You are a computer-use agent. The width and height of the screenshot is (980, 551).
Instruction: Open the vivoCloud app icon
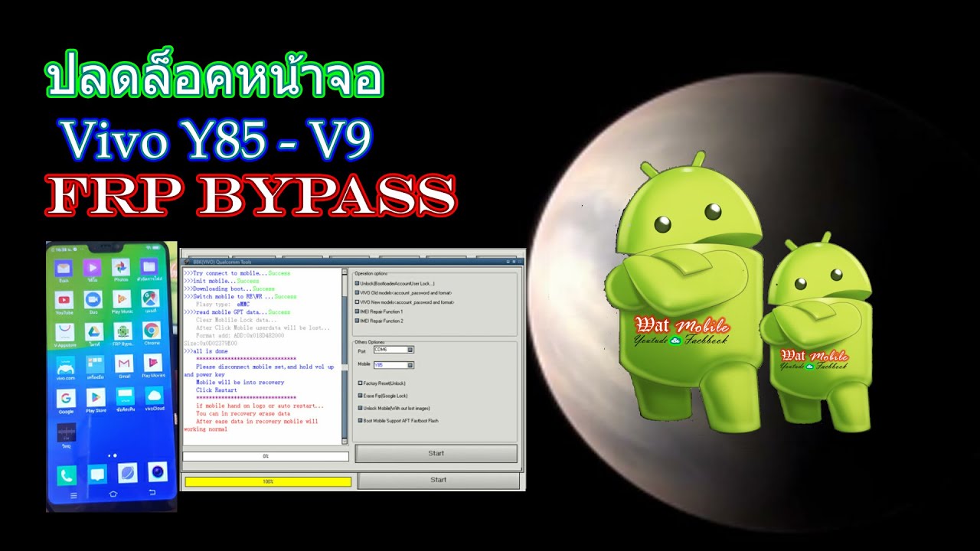click(154, 396)
